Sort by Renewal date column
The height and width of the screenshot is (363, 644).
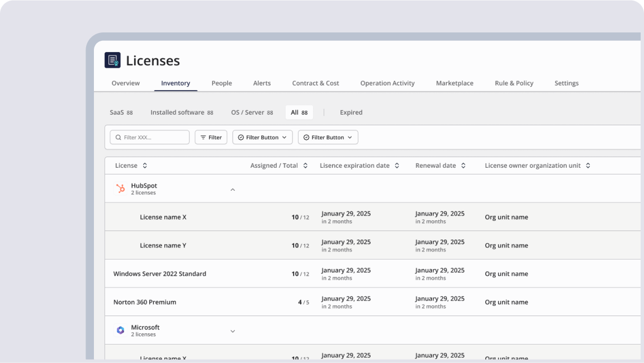point(463,166)
